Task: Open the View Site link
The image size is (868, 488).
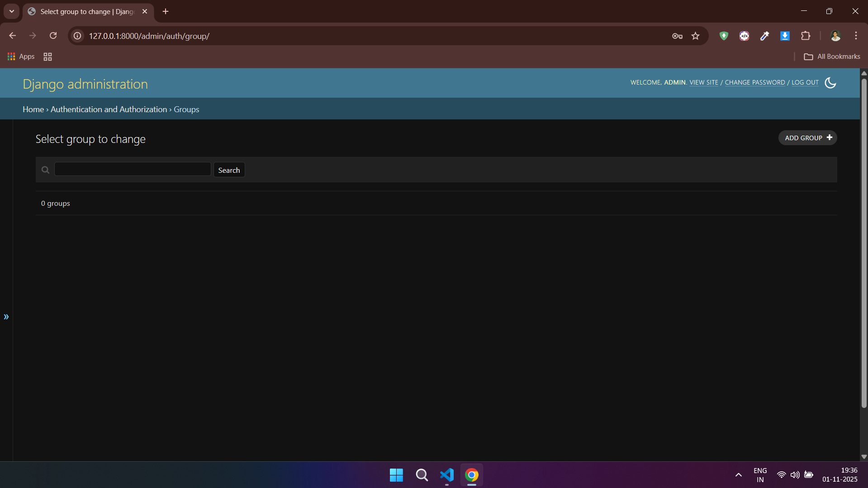Action: (x=704, y=82)
